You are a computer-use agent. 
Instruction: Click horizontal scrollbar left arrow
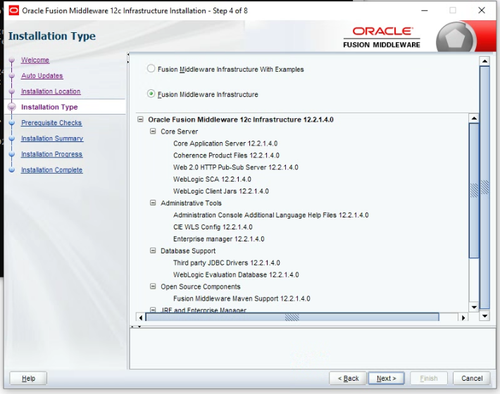pyautogui.click(x=141, y=317)
